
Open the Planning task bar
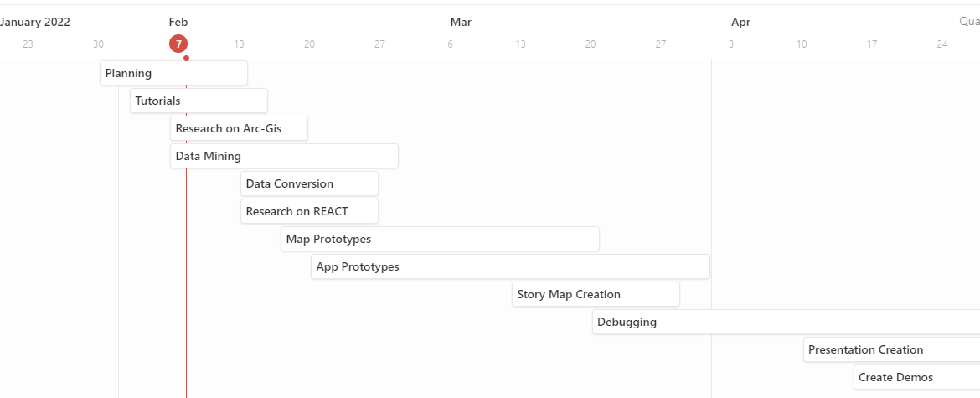[173, 73]
